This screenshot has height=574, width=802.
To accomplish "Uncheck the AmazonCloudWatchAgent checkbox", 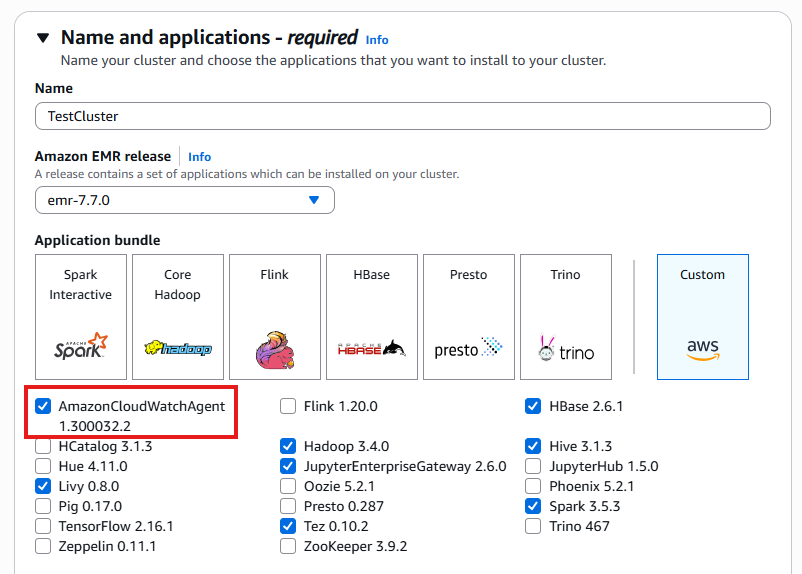I will [x=43, y=407].
